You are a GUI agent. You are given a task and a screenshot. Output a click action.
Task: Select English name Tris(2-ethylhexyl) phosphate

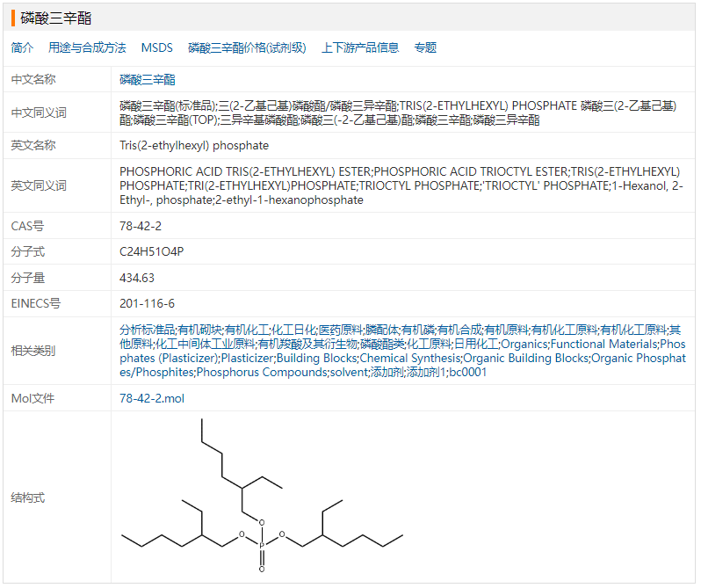pos(194,145)
